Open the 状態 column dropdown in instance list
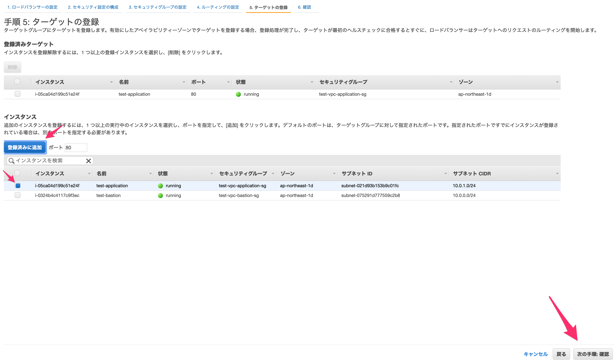Image resolution: width=616 pixels, height=364 pixels. 212,173
